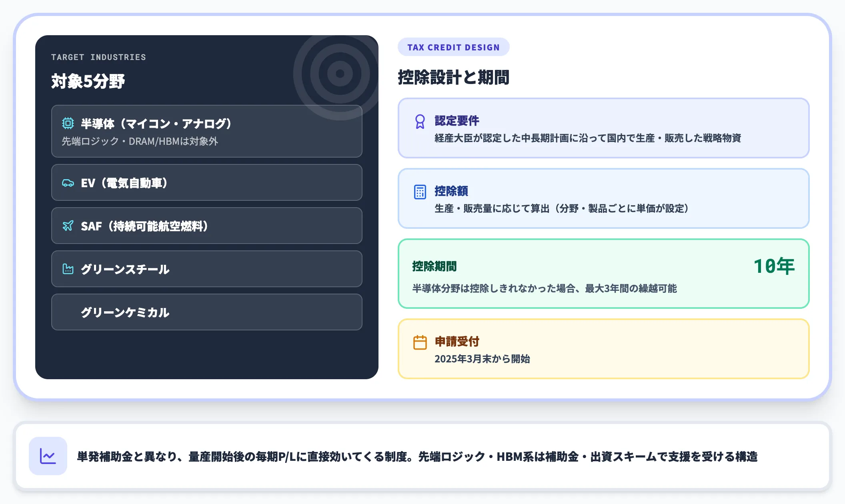Click the 控除設計と期間 heading
The image size is (845, 504).
(x=453, y=77)
